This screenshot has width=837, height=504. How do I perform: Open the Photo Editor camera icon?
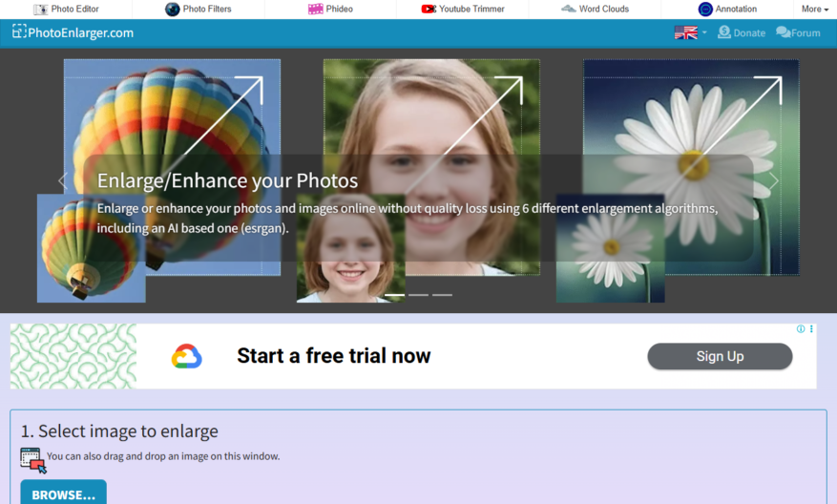point(41,10)
